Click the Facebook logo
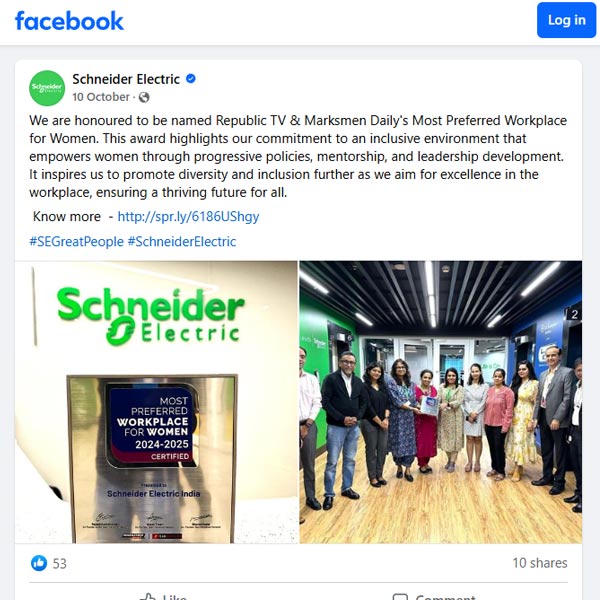This screenshot has width=600, height=600. pos(69,21)
